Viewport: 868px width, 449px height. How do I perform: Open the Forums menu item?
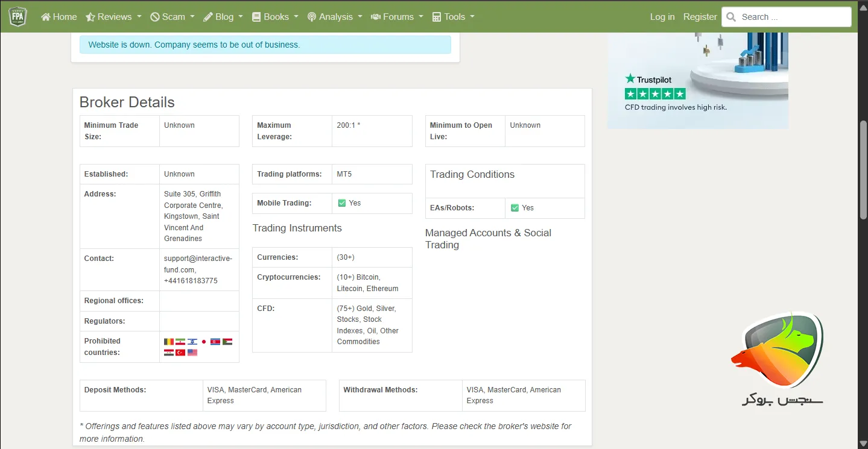[x=397, y=17]
